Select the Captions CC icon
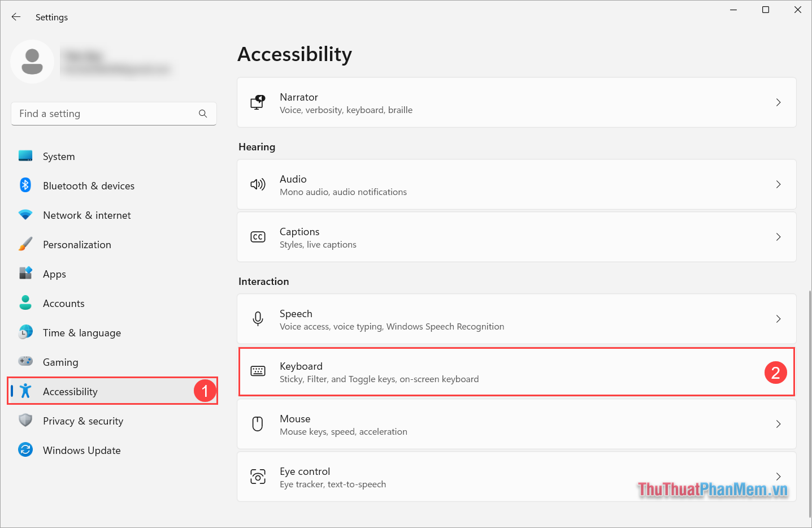This screenshot has height=528, width=812. tap(258, 237)
